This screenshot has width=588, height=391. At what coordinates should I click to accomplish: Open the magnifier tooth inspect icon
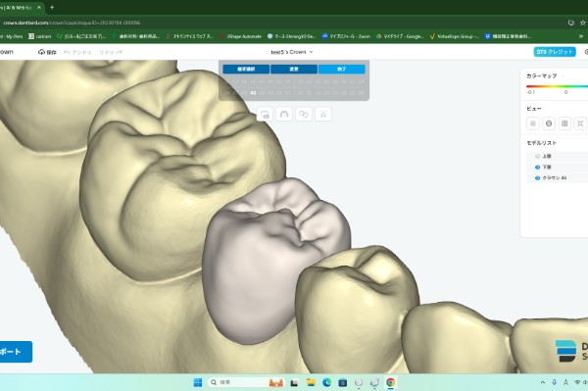pos(322,114)
